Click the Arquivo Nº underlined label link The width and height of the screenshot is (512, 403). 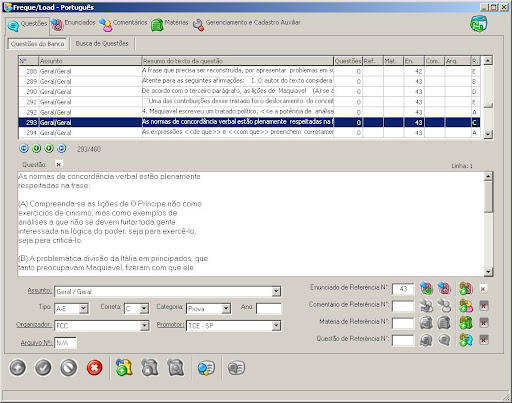pyautogui.click(x=36, y=342)
